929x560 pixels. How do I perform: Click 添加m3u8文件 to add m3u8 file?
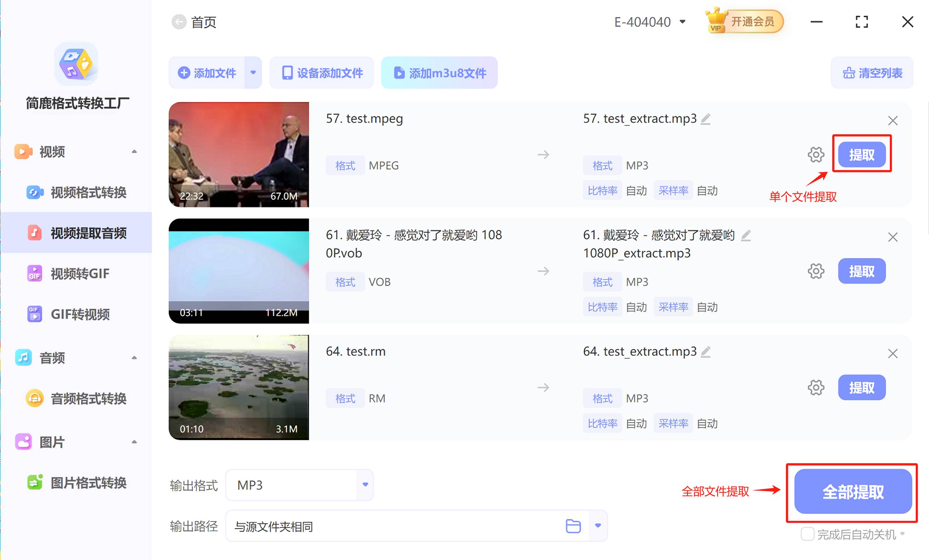tap(439, 73)
